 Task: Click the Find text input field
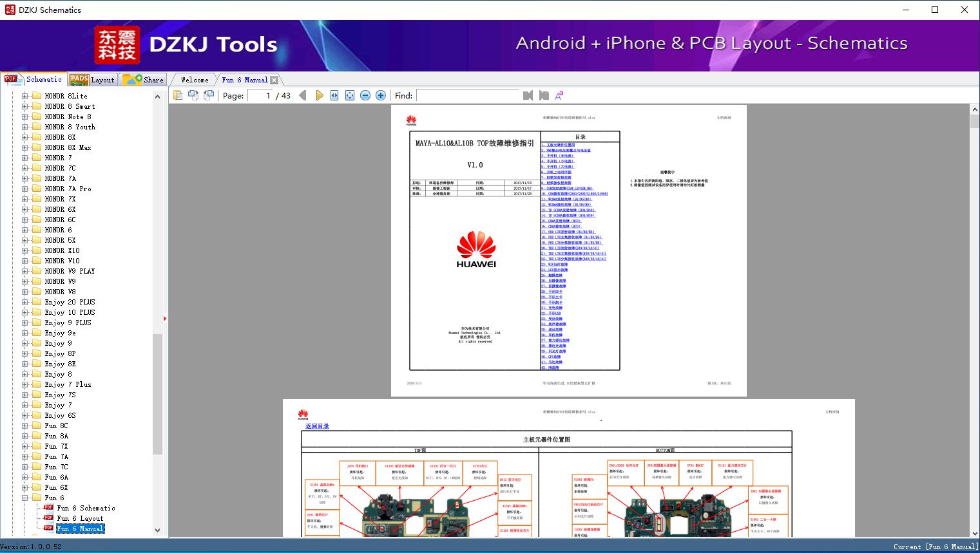(x=468, y=95)
